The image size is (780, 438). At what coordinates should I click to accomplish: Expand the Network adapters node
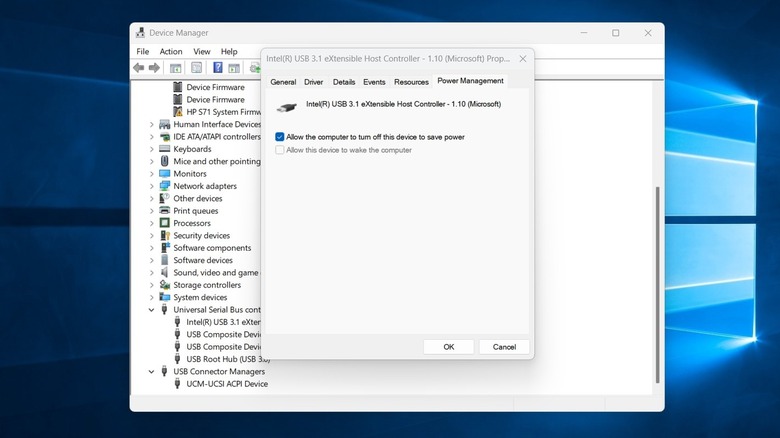[x=152, y=186]
